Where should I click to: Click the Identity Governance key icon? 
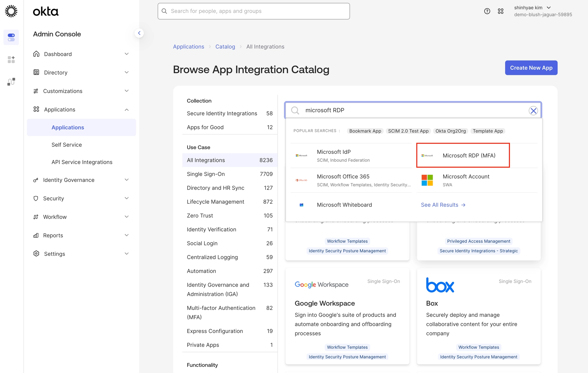coord(36,180)
